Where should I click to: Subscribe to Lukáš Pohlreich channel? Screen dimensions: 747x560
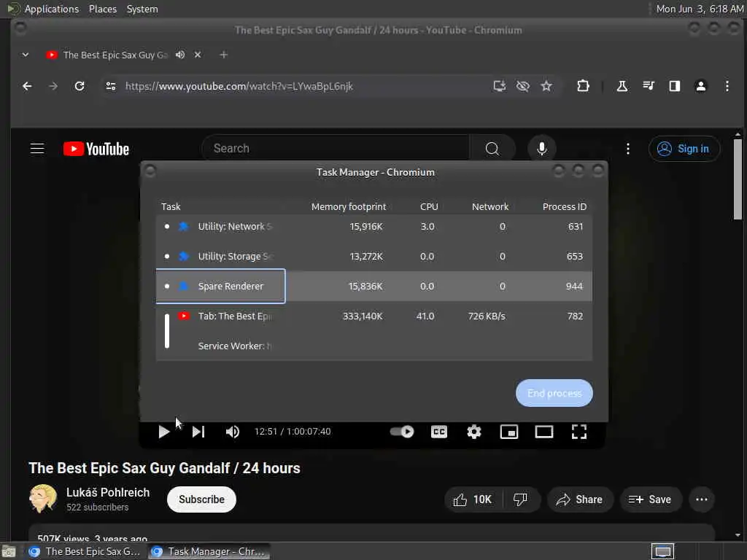201,499
